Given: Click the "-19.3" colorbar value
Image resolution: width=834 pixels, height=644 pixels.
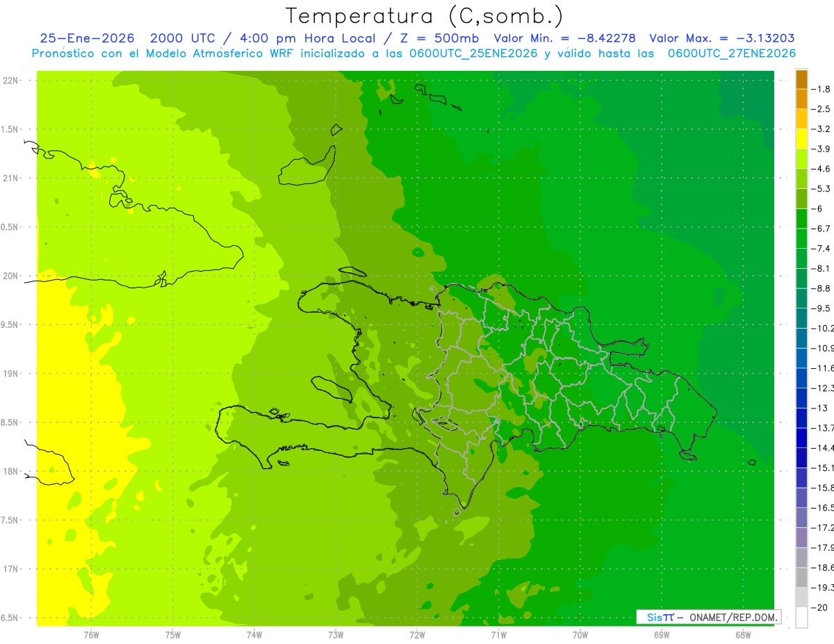Looking at the screenshot, I should (x=823, y=587).
